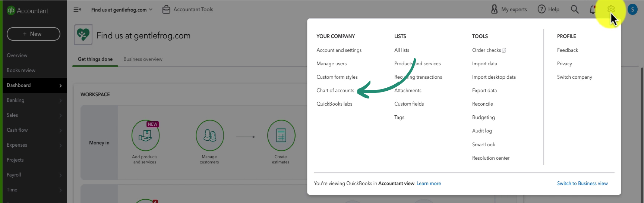Open the Help menu
Screen dimensions: 644x203
click(548, 9)
